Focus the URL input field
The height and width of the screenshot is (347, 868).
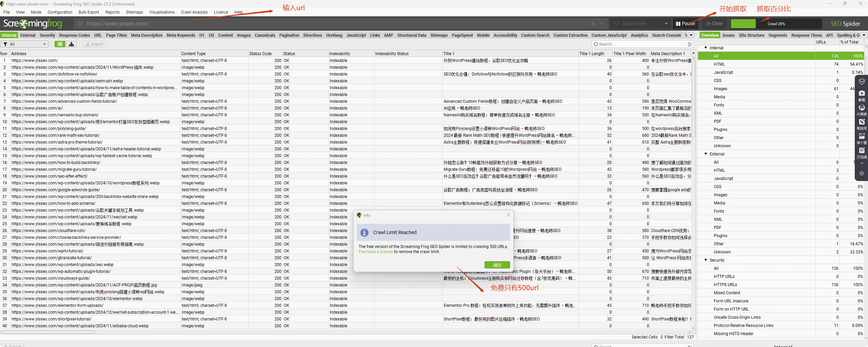[337, 23]
